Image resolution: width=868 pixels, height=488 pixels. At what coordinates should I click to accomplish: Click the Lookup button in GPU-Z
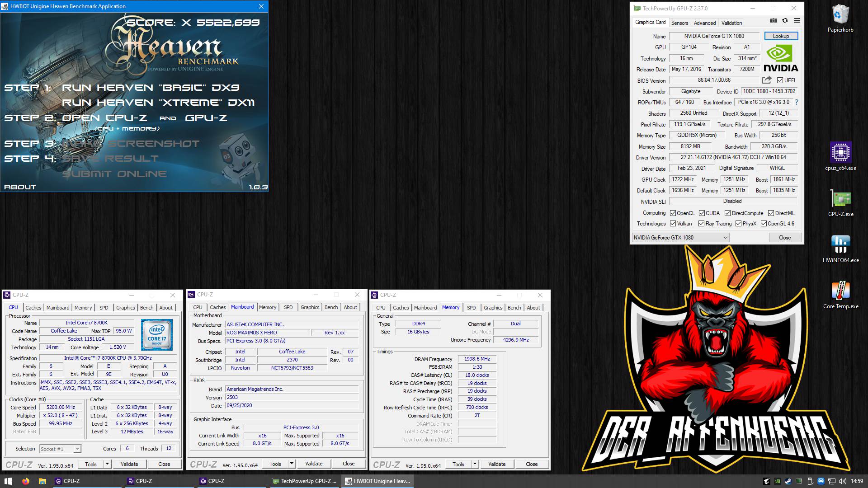[x=781, y=36]
